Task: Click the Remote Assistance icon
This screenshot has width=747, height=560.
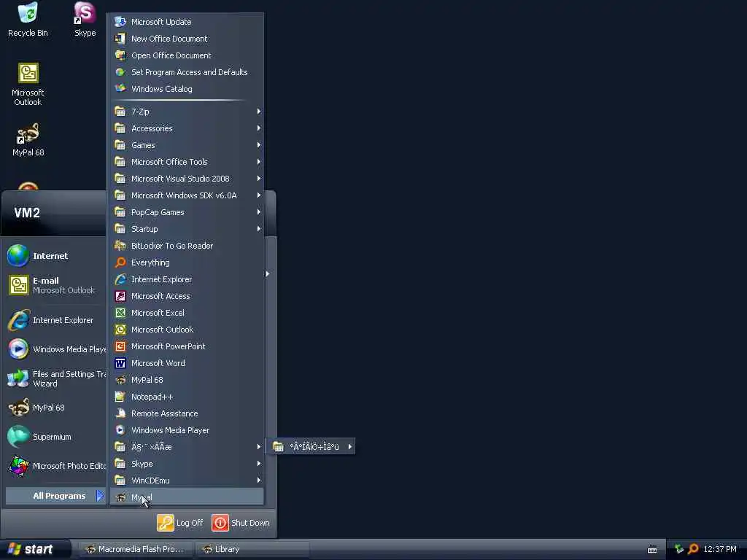Action: point(120,413)
